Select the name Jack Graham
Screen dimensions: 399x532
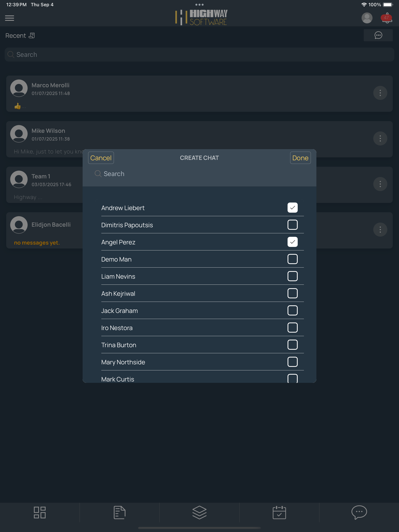[x=119, y=311]
